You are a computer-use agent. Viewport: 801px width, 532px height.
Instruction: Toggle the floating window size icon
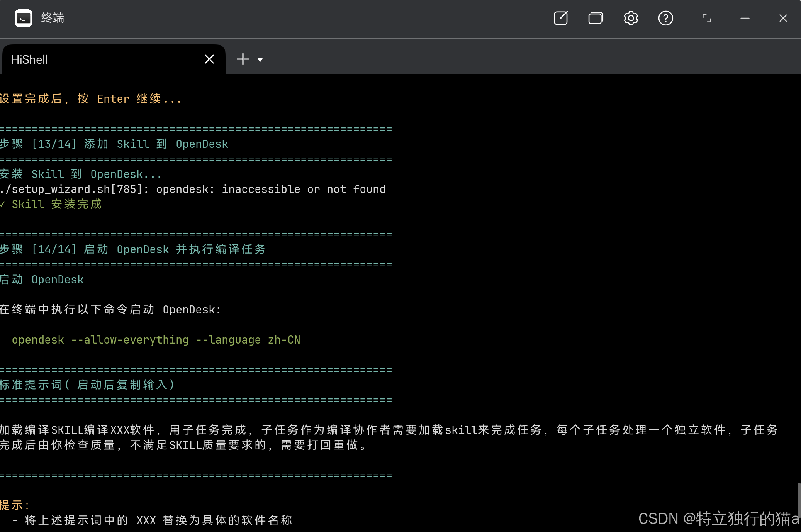(706, 18)
